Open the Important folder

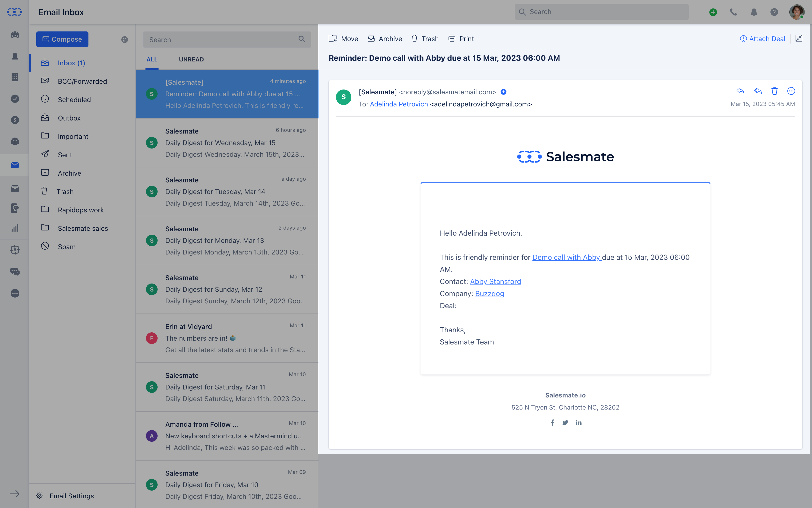pos(82,136)
